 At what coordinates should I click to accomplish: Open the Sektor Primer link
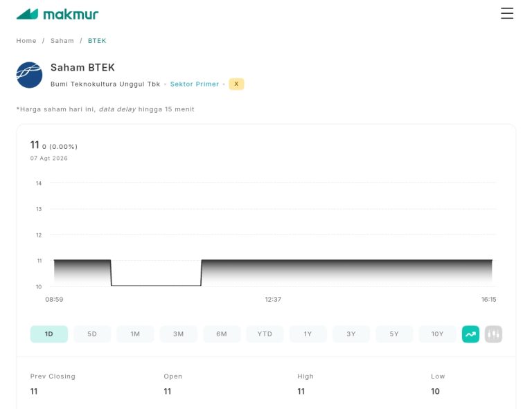(x=195, y=84)
